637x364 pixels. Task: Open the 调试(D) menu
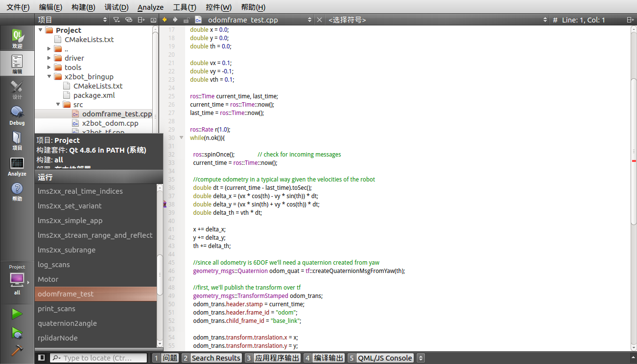tap(117, 7)
